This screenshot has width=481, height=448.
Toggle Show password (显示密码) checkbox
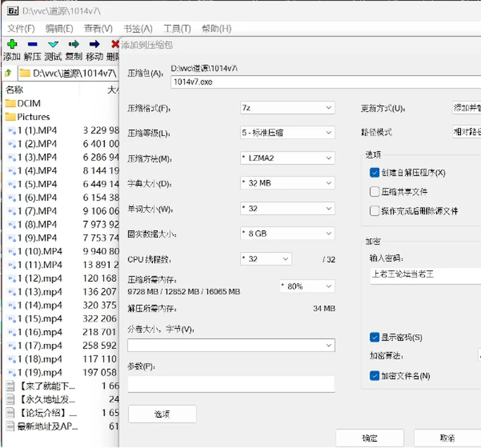pyautogui.click(x=374, y=337)
